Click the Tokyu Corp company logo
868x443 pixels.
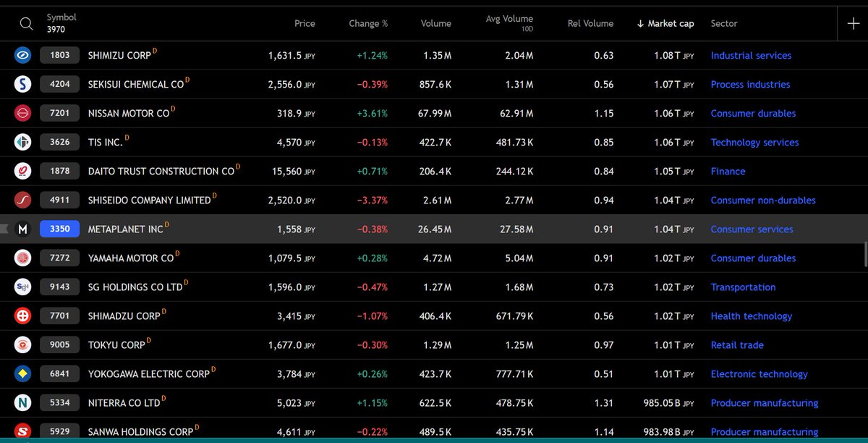(x=23, y=345)
